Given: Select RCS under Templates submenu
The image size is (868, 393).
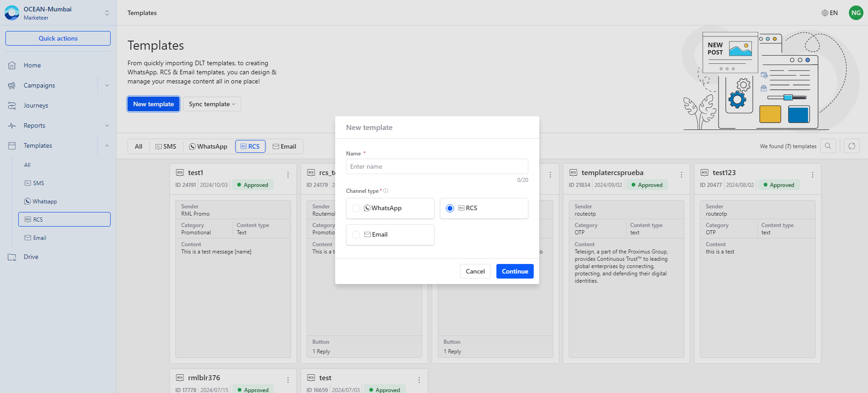Looking at the screenshot, I should (64, 219).
